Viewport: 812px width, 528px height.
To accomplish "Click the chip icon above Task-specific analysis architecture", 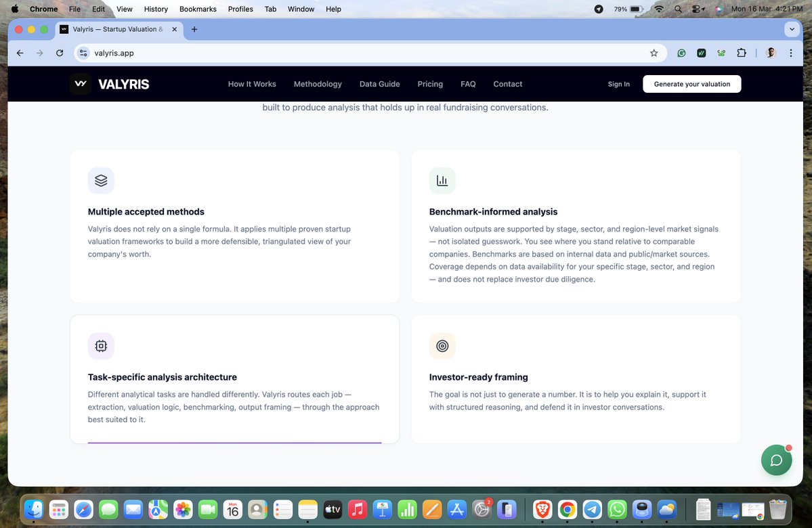I will pyautogui.click(x=101, y=346).
